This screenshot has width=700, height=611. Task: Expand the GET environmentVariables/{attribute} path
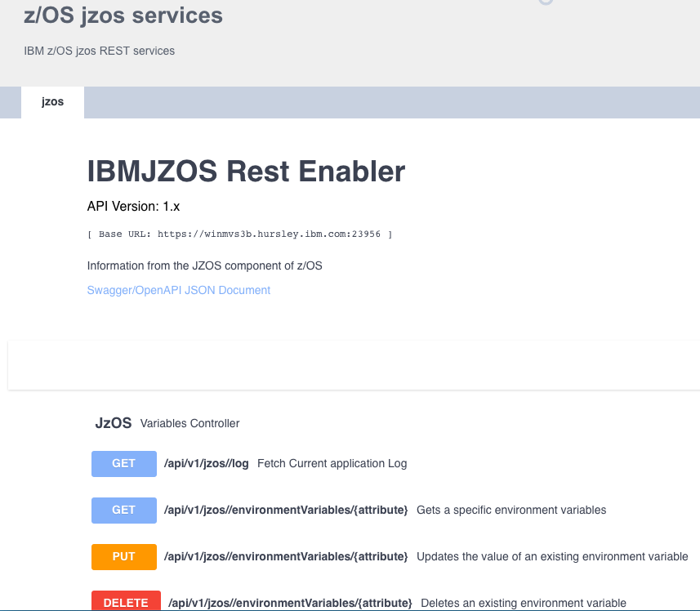coord(286,511)
